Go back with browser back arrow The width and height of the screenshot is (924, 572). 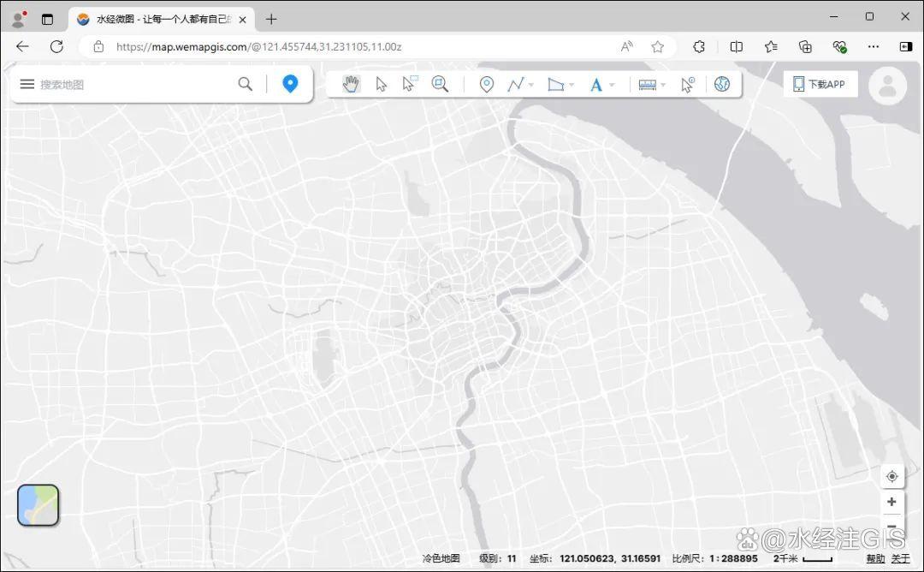point(22,46)
